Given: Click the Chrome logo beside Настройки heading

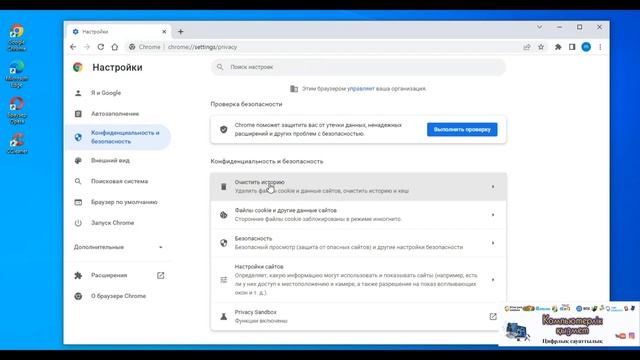Looking at the screenshot, I should click(x=78, y=67).
